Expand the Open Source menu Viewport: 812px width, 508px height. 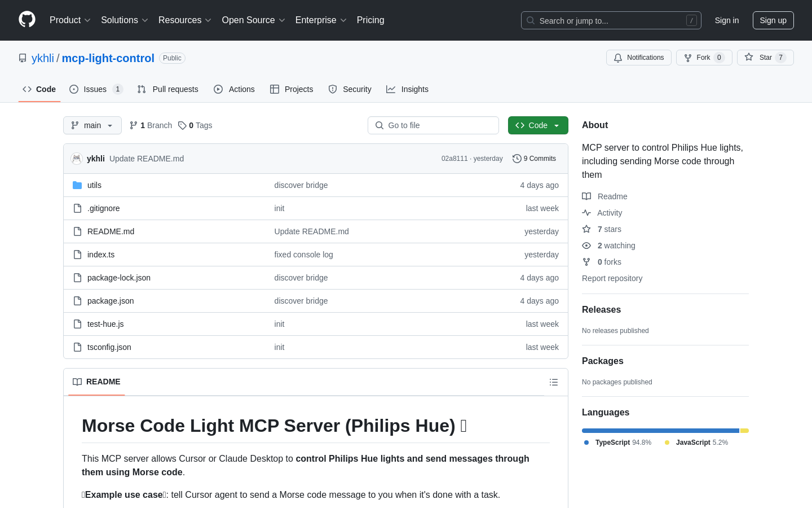(254, 20)
